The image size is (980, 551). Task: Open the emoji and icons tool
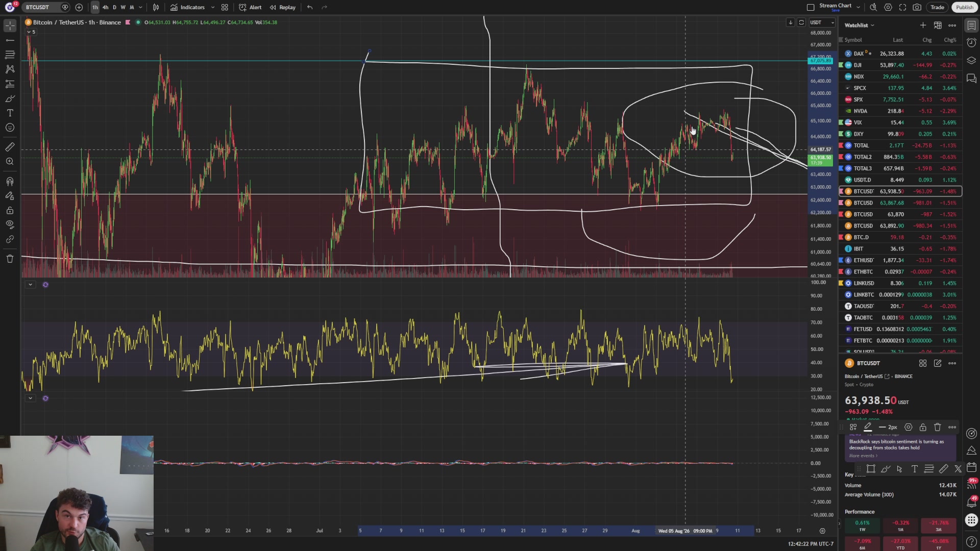(10, 128)
